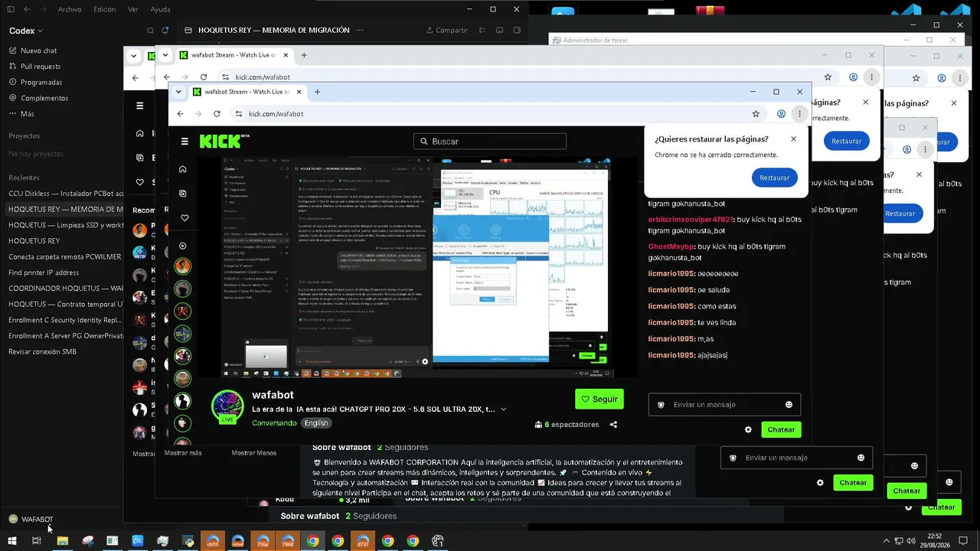Click folder icon beside HOQUETUS REY title

pyautogui.click(x=188, y=31)
